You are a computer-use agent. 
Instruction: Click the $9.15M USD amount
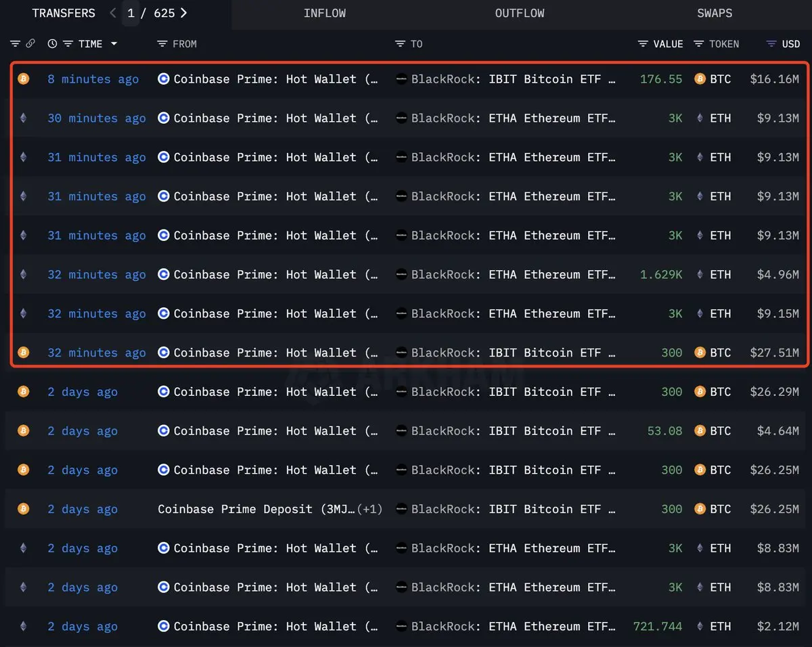click(778, 314)
